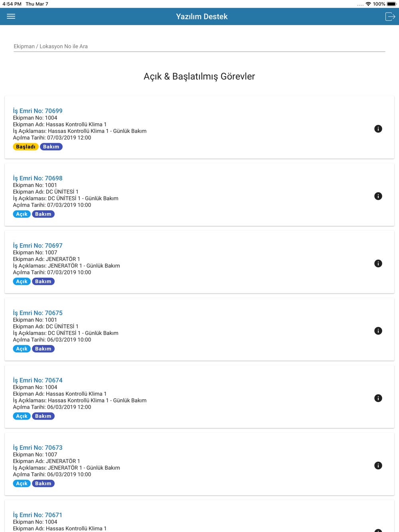The width and height of the screenshot is (399, 532).
Task: Open the hamburger navigation menu
Action: (x=11, y=16)
